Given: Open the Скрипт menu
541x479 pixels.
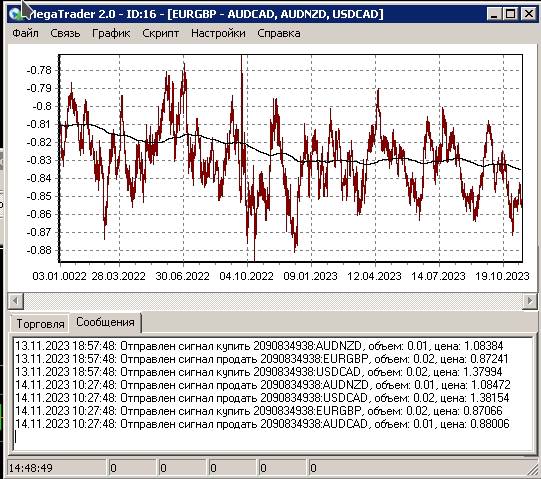Looking at the screenshot, I should [x=160, y=33].
